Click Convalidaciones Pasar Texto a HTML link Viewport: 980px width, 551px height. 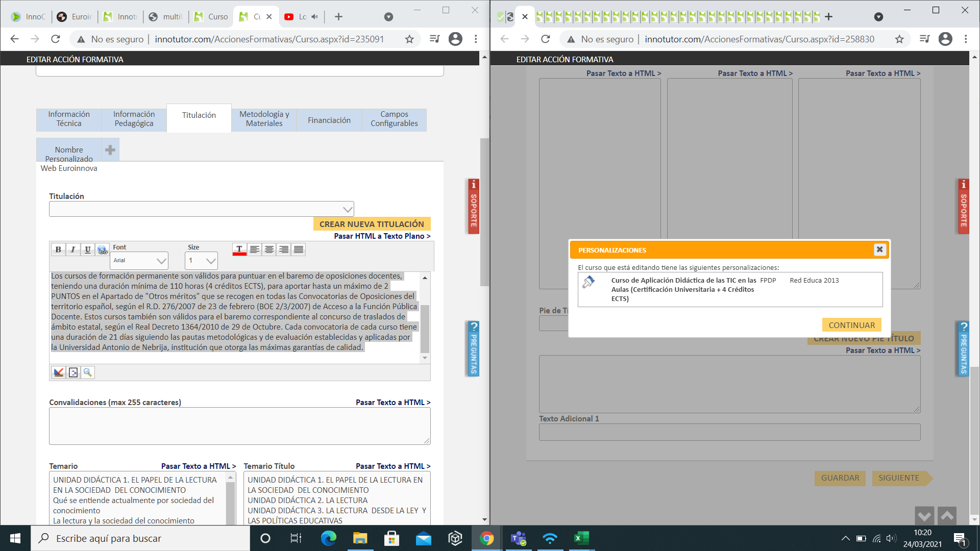coord(393,403)
